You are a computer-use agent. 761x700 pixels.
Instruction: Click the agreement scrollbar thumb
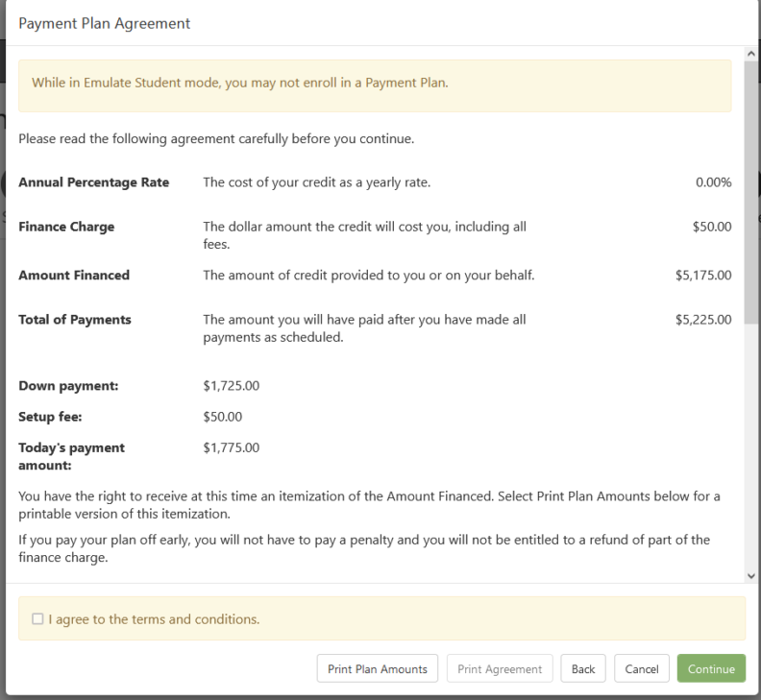coord(751,192)
